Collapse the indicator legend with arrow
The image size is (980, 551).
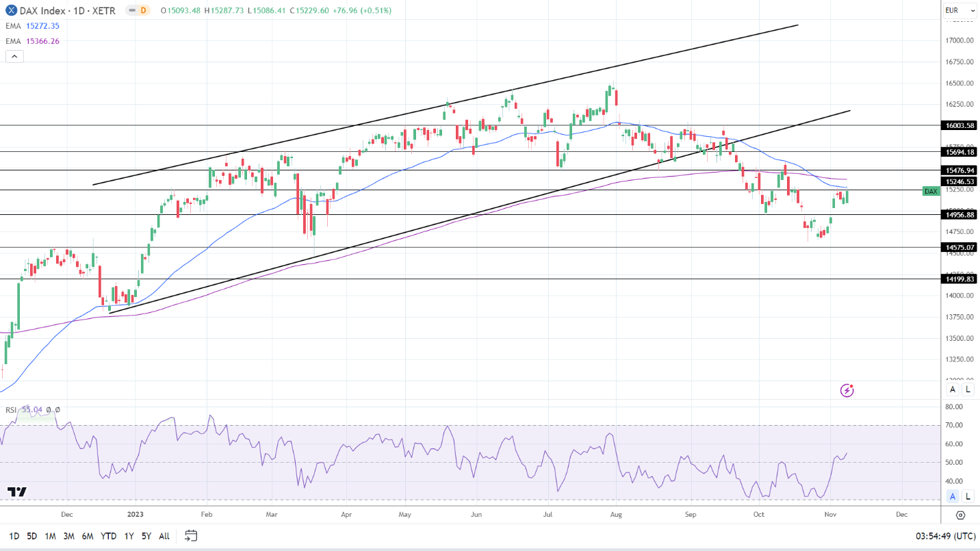click(x=14, y=57)
